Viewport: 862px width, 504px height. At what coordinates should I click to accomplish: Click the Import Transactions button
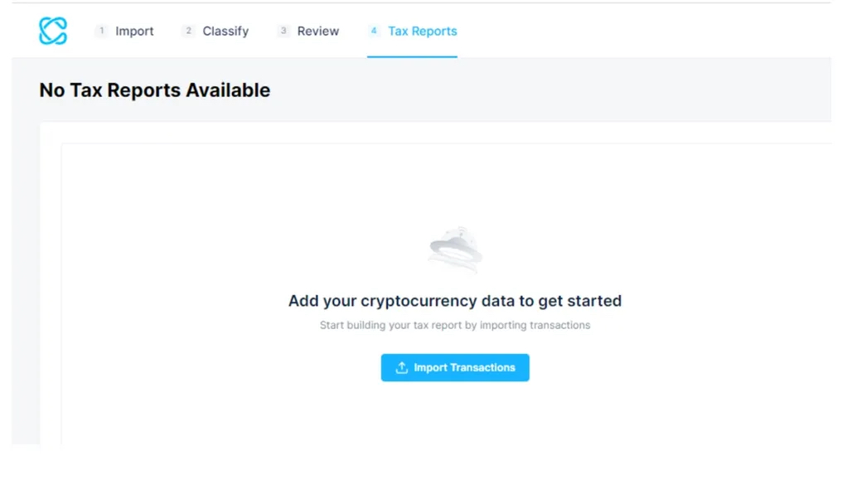pyautogui.click(x=454, y=367)
